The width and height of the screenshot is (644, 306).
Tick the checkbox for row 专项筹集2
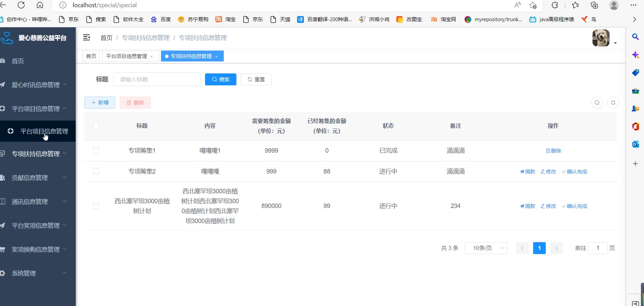[x=96, y=171]
